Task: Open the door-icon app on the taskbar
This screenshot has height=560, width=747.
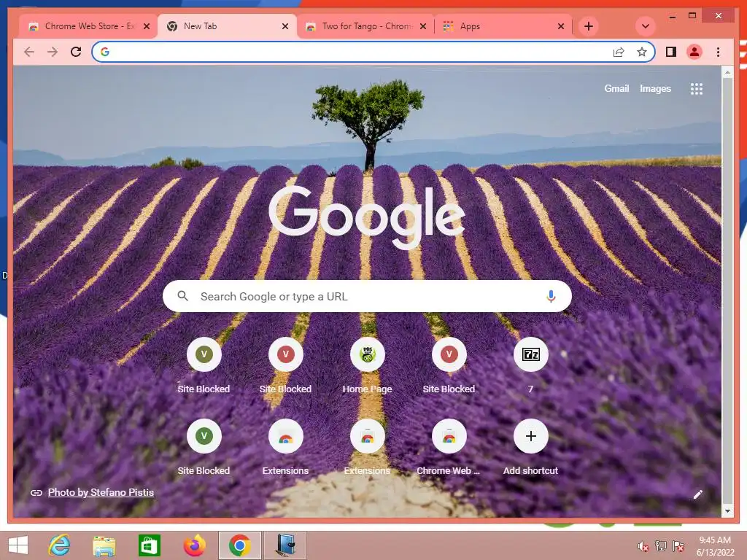Action: (285, 545)
